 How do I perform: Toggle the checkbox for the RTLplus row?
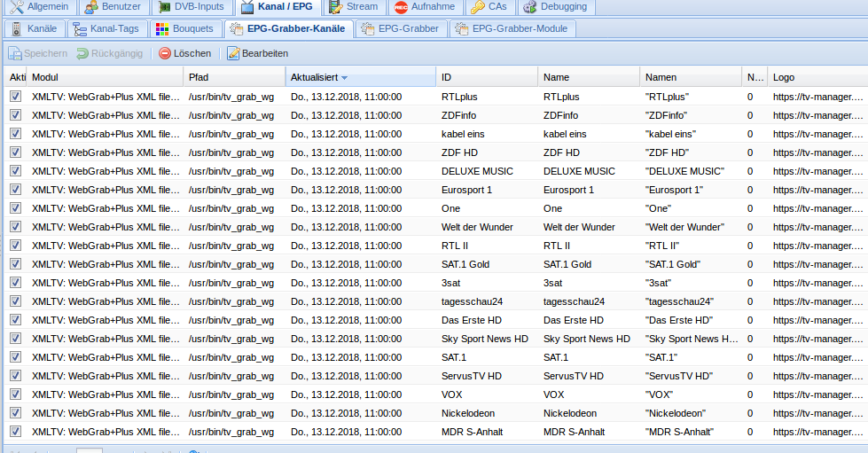(15, 97)
